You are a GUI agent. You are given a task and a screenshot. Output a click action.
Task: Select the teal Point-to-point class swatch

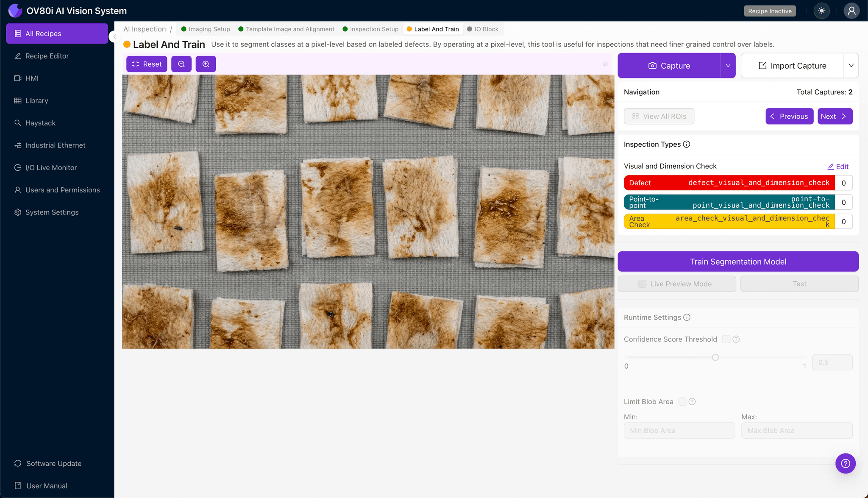(729, 202)
